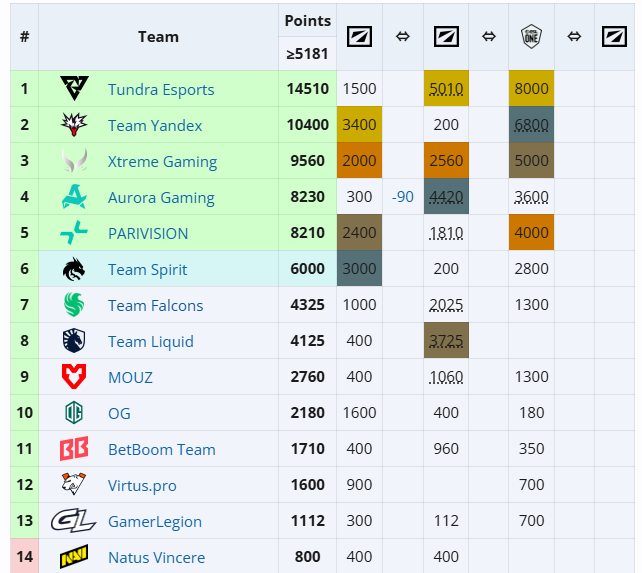Click the double-arrow icon after ESL One column

[x=574, y=36]
